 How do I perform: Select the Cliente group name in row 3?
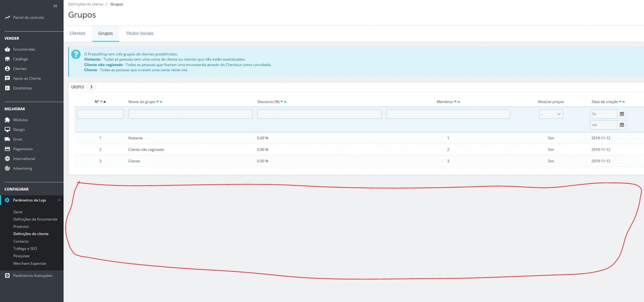coord(134,161)
